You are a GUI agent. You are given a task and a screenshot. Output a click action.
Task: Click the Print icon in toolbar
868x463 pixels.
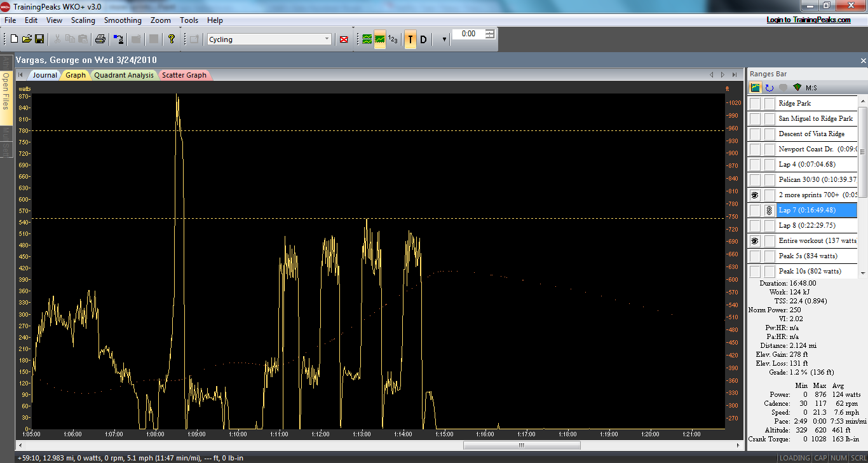click(100, 39)
